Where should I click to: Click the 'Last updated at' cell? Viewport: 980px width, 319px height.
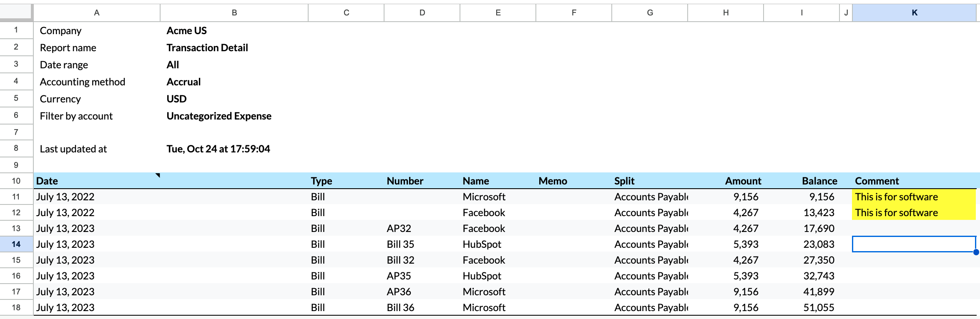click(97, 149)
